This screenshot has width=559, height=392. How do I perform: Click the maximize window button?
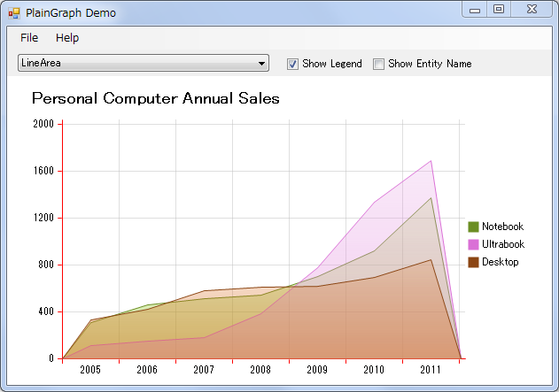click(x=499, y=9)
